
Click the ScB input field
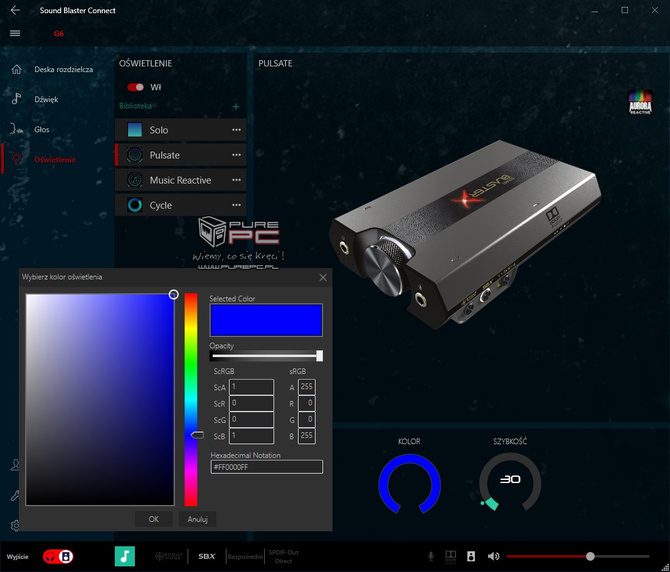(252, 436)
